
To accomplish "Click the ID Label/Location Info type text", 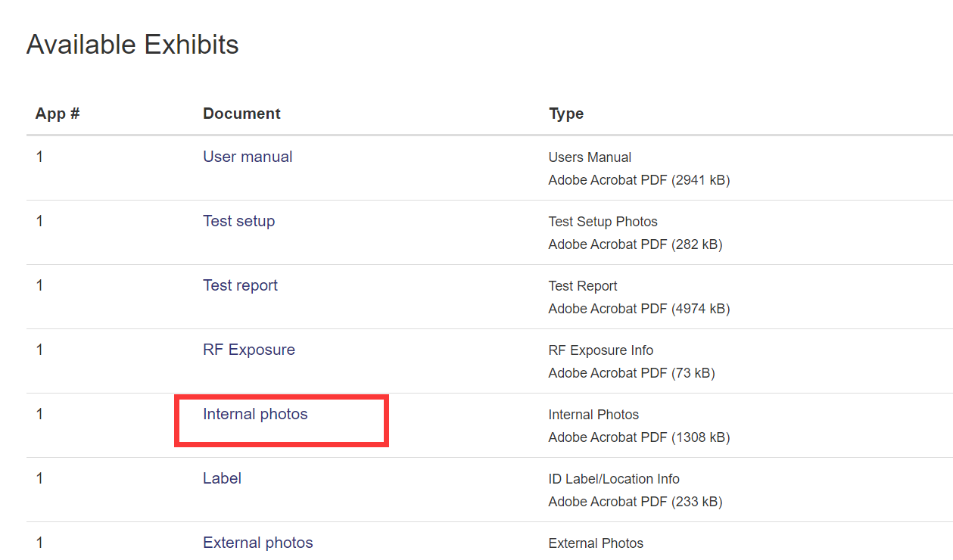I will coord(614,479).
